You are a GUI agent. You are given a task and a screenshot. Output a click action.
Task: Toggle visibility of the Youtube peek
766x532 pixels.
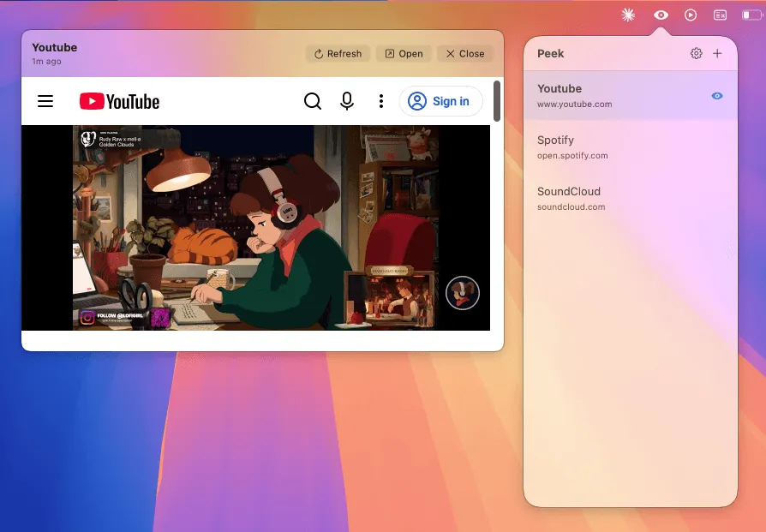click(717, 96)
